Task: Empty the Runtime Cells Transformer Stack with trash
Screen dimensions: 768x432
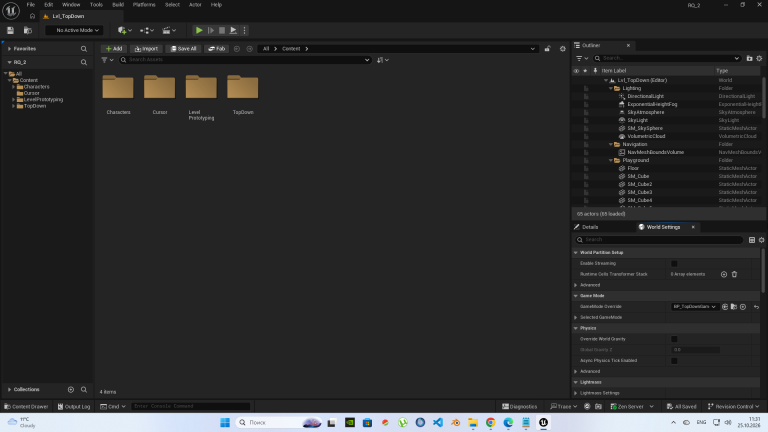Action: [734, 274]
